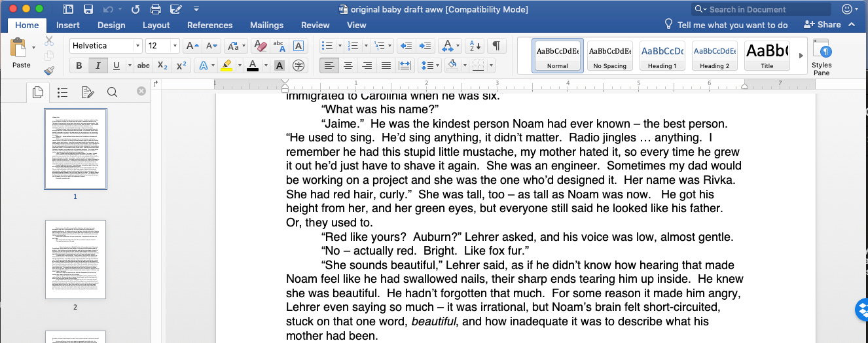Apply the black font color
Screen dimensions: 868x343
[x=253, y=65]
